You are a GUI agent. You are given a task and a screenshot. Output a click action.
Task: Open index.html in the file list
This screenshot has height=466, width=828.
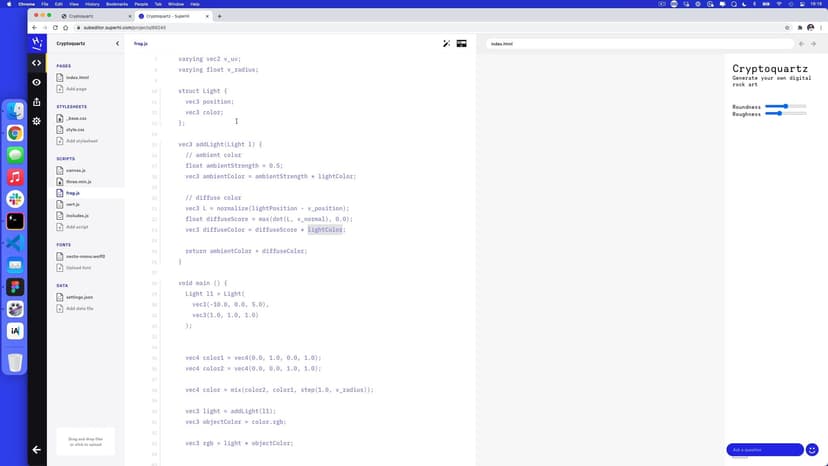point(78,77)
